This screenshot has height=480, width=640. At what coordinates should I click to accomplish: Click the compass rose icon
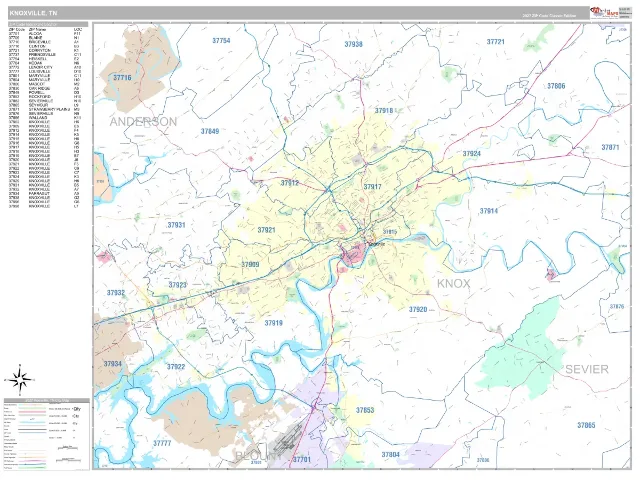(x=19, y=379)
